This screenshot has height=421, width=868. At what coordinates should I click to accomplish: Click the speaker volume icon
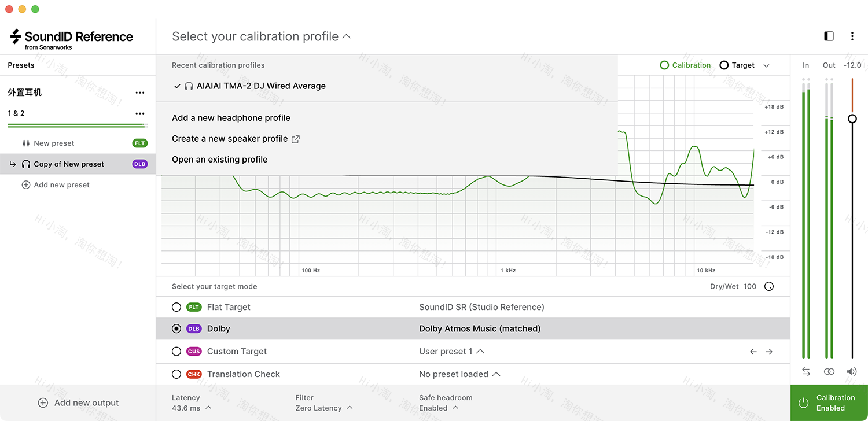coord(852,372)
